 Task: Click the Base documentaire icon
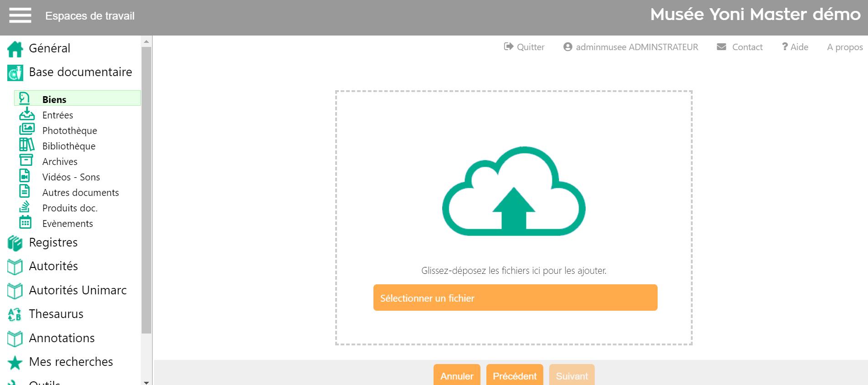point(15,72)
